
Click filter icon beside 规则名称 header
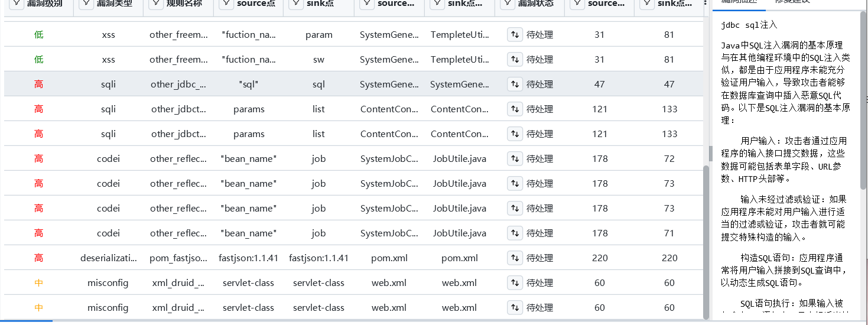(157, 4)
